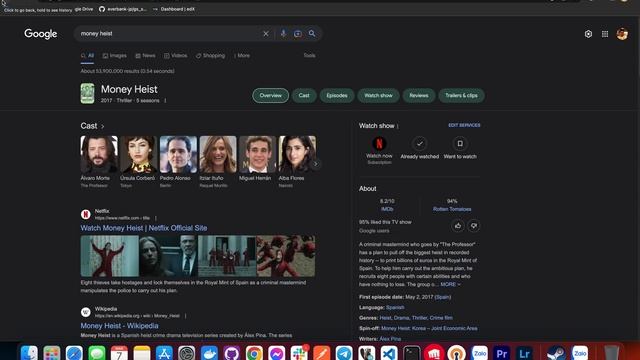Open the Rotten Tomatoes rating link
This screenshot has height=360, width=640.
[452, 209]
